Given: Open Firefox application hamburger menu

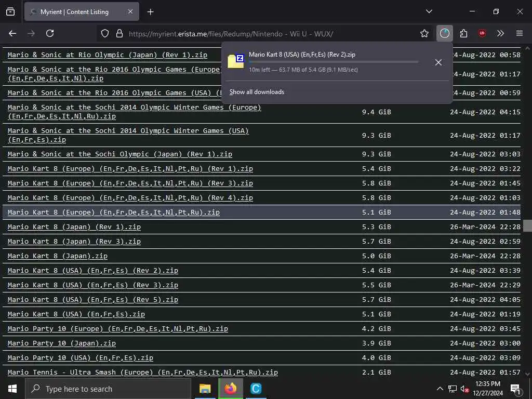Looking at the screenshot, I should coord(520,33).
